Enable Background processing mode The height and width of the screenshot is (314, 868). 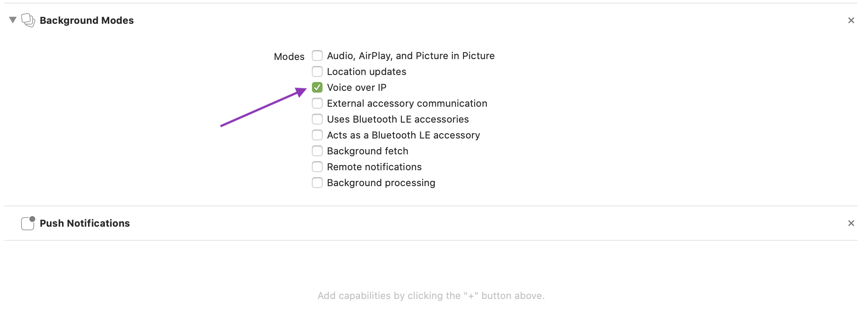point(317,182)
